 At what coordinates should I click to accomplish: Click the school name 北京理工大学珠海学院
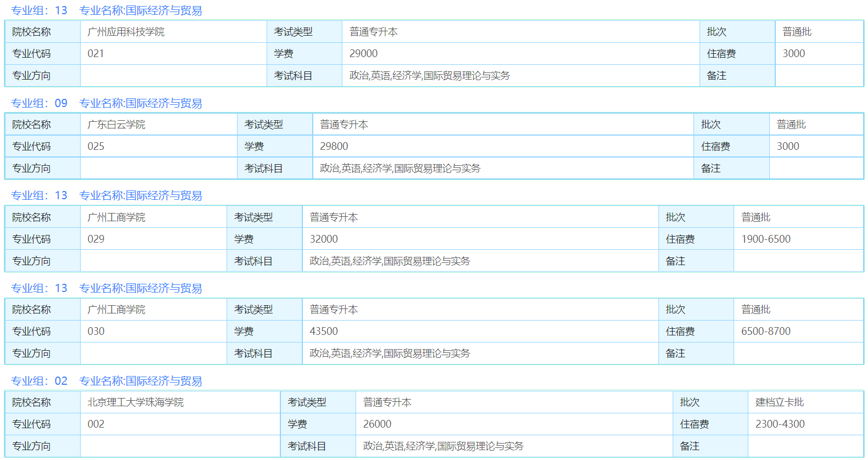[136, 402]
